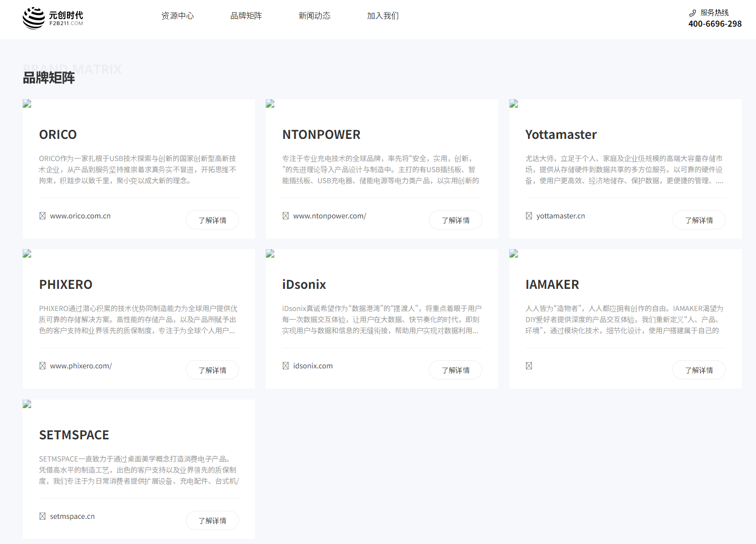Click the ORICO brand heading

pyautogui.click(x=58, y=134)
